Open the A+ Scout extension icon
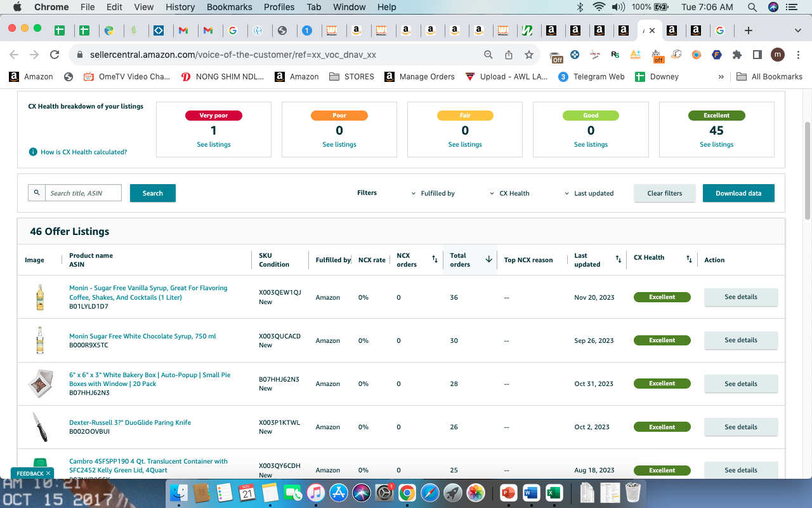This screenshot has width=812, height=508. (x=635, y=55)
